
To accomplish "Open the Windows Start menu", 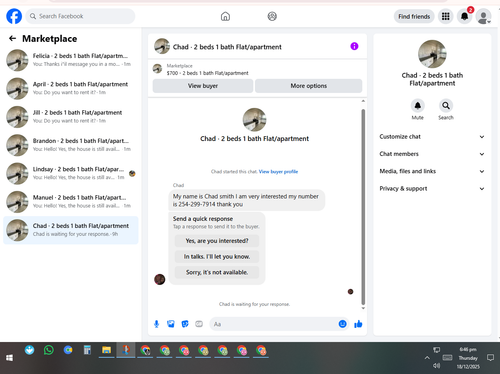I will [x=9, y=358].
